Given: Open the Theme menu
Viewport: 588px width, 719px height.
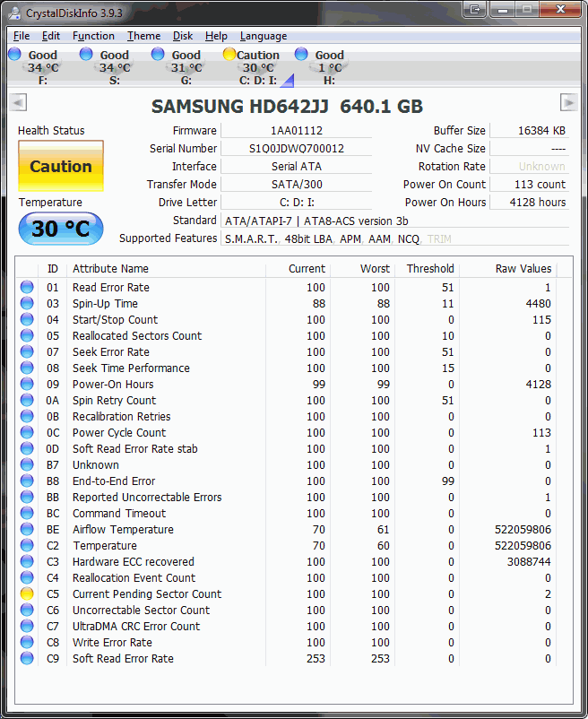Looking at the screenshot, I should tap(144, 36).
